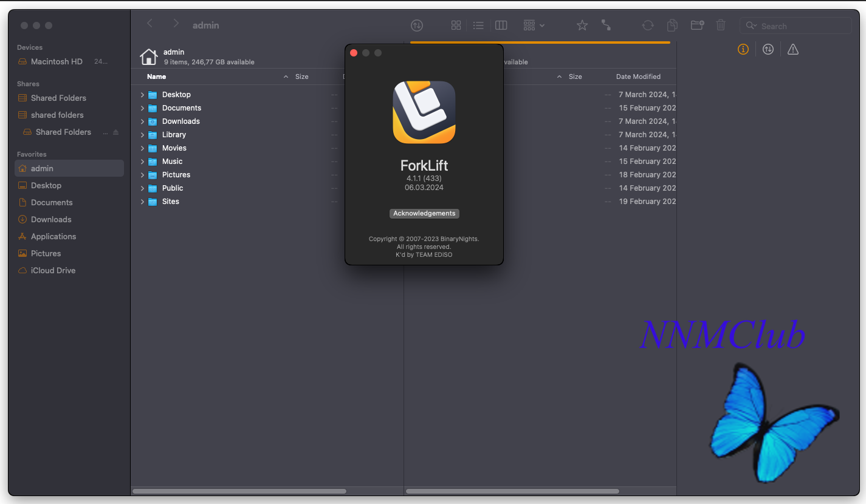The image size is (866, 504).
Task: Expand the Music folder
Action: point(142,162)
